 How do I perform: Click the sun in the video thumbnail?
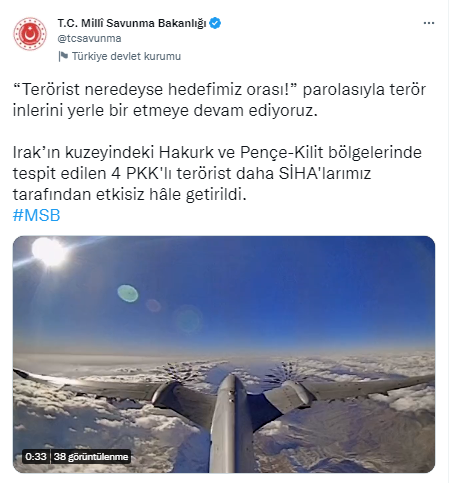click(50, 252)
